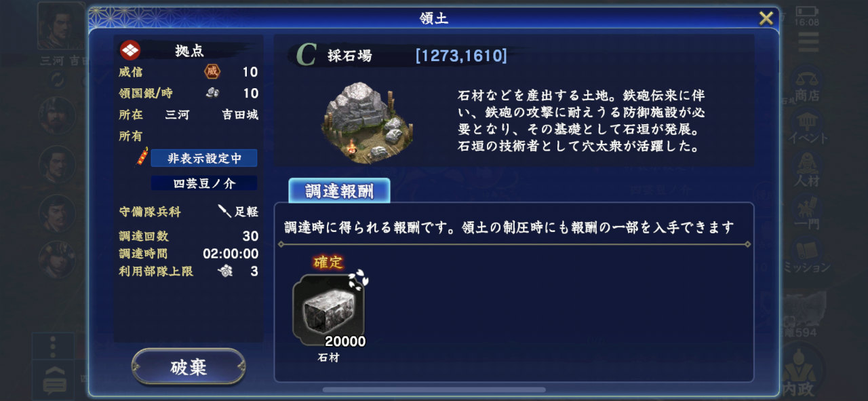Click the 非表示設定中 hidden setting label
This screenshot has width=868, height=401.
coord(203,158)
